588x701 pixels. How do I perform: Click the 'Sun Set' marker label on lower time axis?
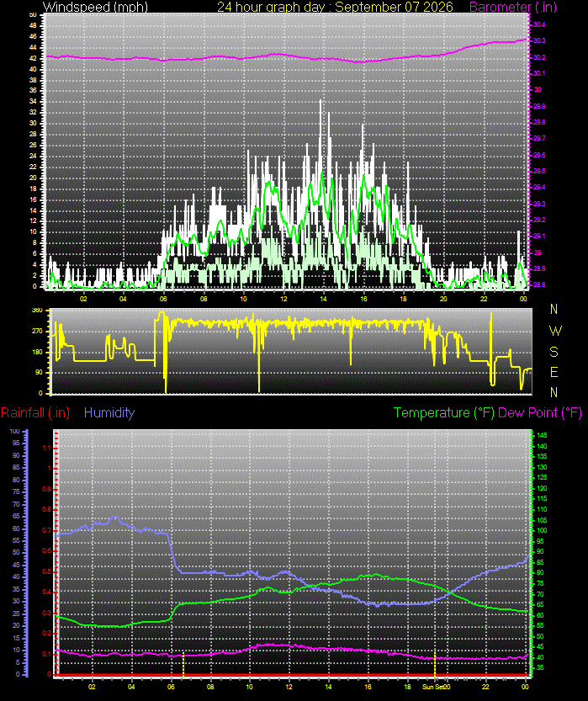tap(432, 687)
